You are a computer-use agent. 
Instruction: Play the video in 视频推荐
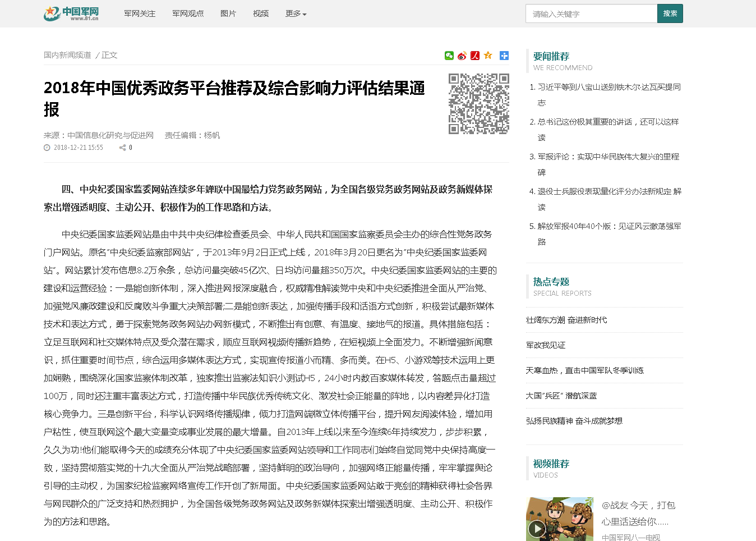pyautogui.click(x=537, y=528)
